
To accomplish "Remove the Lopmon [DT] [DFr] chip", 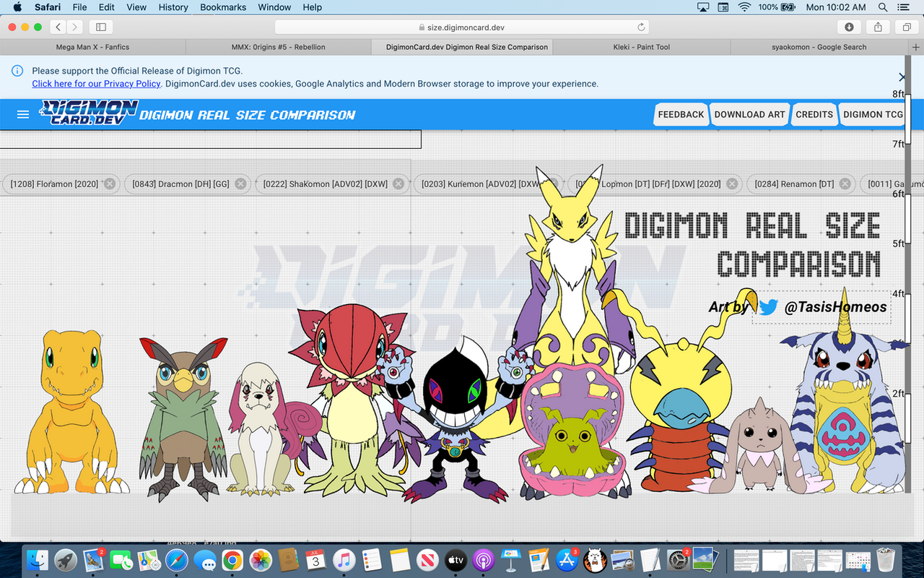I will [x=732, y=184].
